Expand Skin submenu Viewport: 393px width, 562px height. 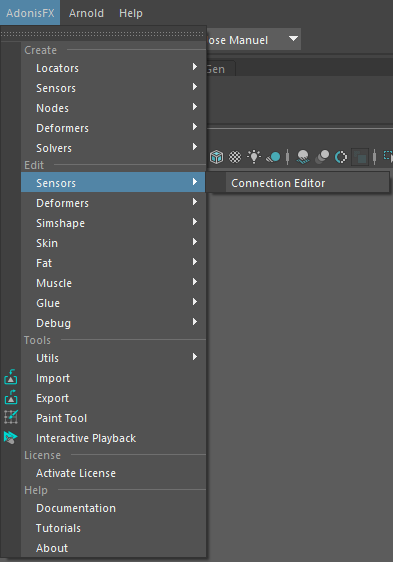pyautogui.click(x=113, y=243)
